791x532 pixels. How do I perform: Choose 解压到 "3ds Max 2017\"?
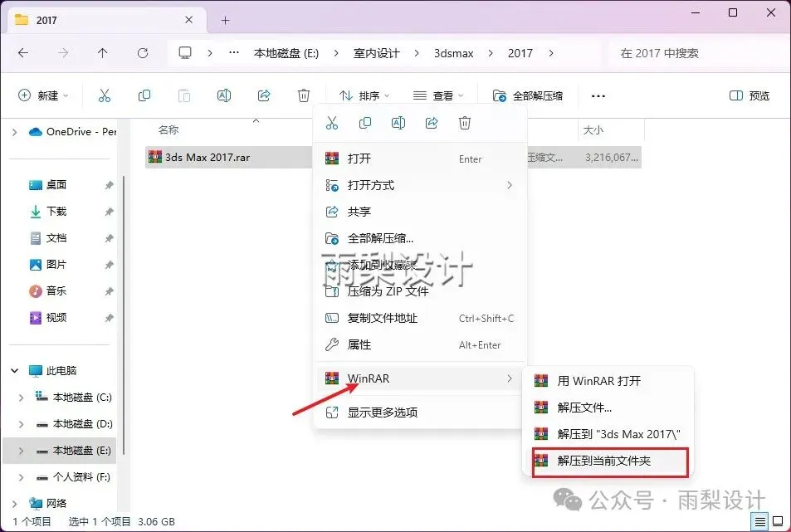[x=608, y=434]
